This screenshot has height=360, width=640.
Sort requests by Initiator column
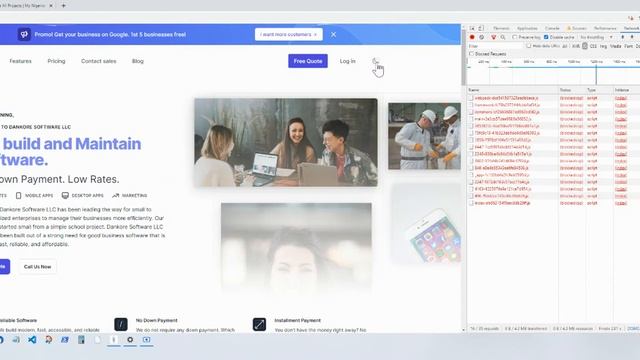(627, 90)
